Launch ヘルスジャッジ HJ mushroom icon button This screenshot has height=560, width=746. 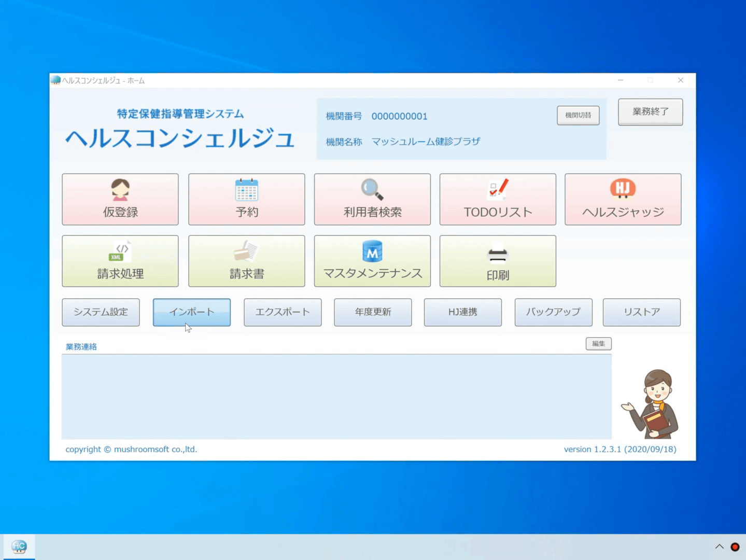(x=623, y=199)
